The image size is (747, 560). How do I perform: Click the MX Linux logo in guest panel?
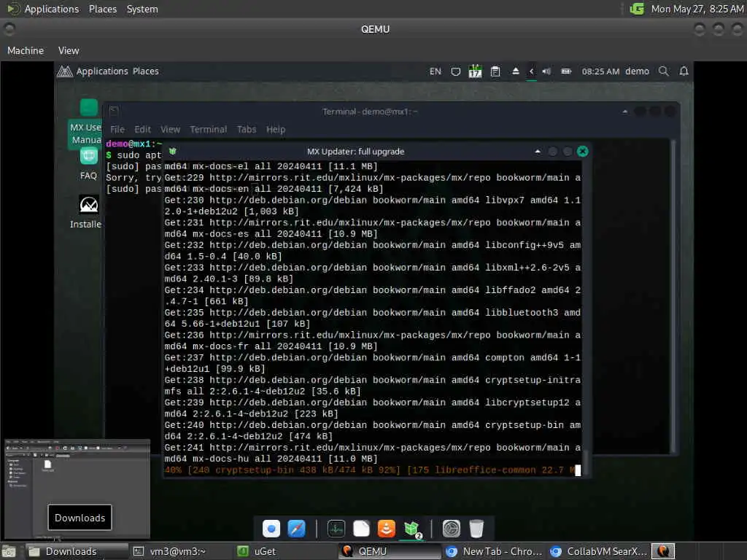65,71
